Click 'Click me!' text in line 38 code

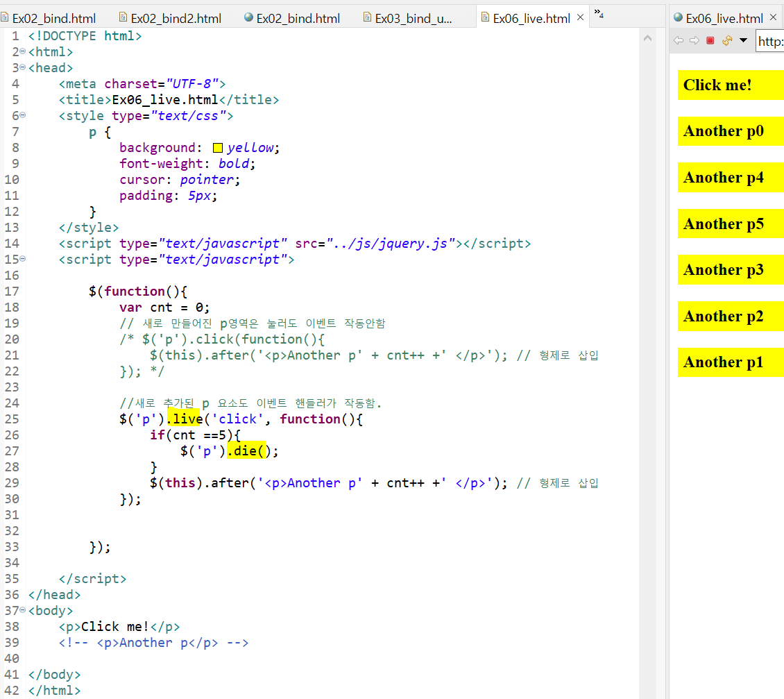[114, 626]
